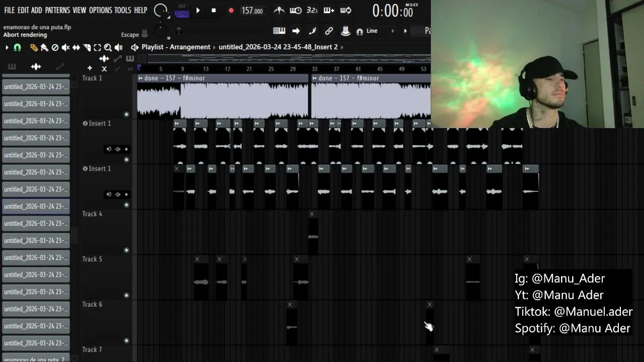
Task: Select the Mute tool in playlist toolbar
Action: tap(66, 47)
